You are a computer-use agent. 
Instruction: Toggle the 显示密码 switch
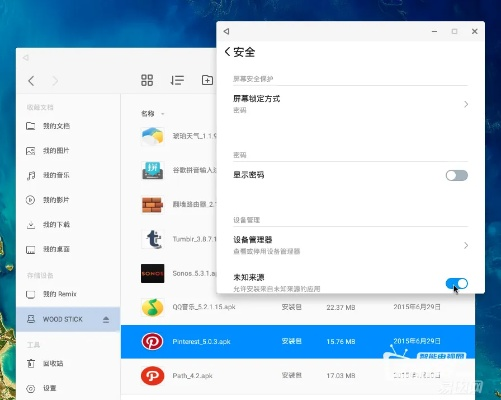click(457, 175)
